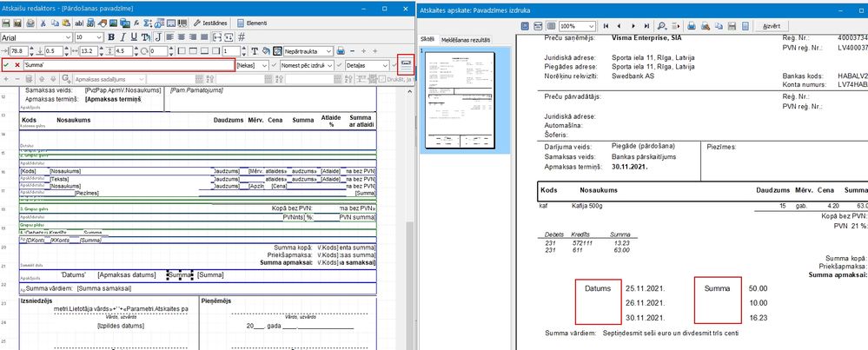Open the Detaļas dropdown
Screen dimensions: 868x350
(x=383, y=66)
